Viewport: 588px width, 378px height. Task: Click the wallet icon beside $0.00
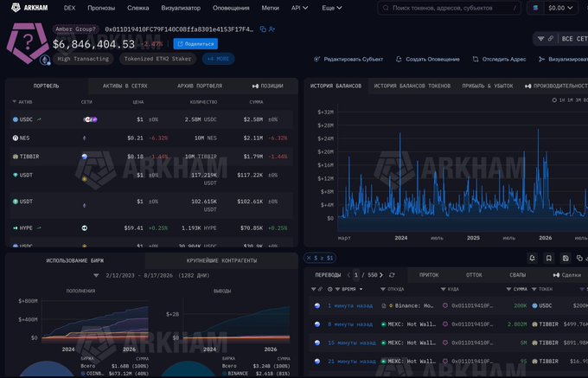535,8
